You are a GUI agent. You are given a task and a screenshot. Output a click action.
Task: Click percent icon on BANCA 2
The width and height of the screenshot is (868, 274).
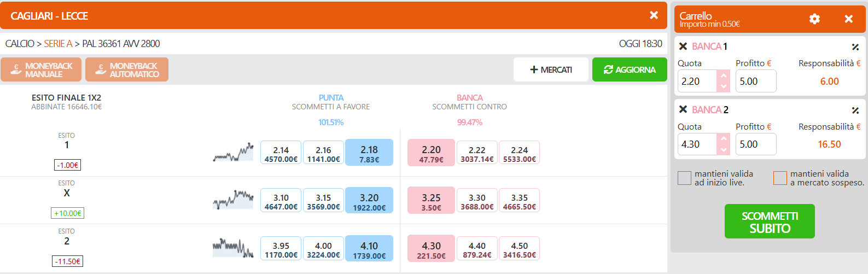855,110
